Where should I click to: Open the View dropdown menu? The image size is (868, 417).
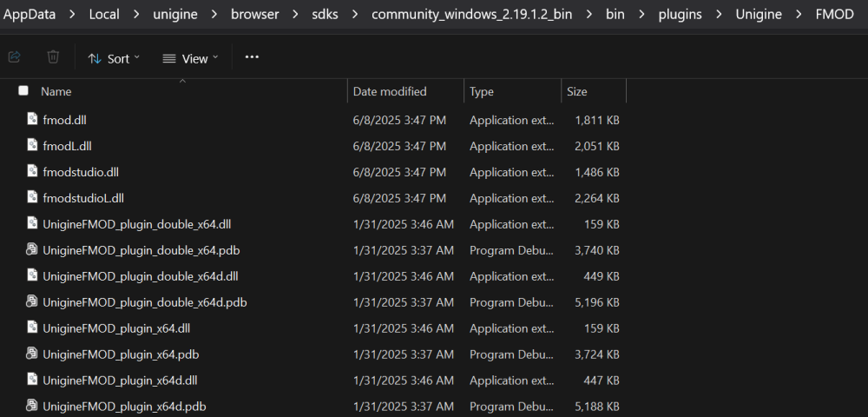[x=190, y=58]
